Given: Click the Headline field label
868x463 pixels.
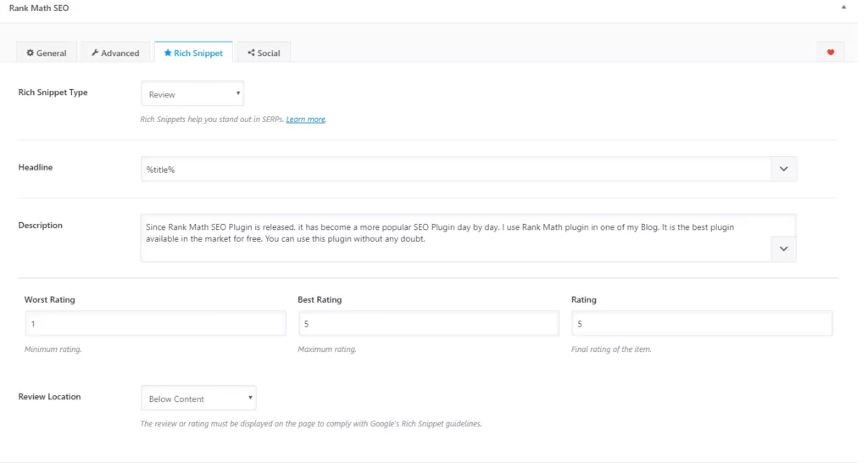Looking at the screenshot, I should tap(36, 167).
